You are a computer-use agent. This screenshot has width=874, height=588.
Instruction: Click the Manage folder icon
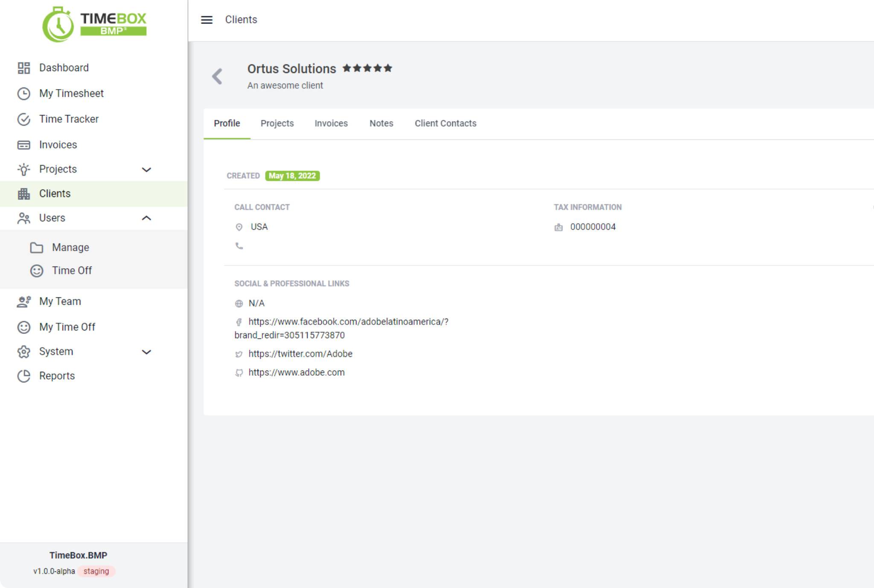point(37,248)
